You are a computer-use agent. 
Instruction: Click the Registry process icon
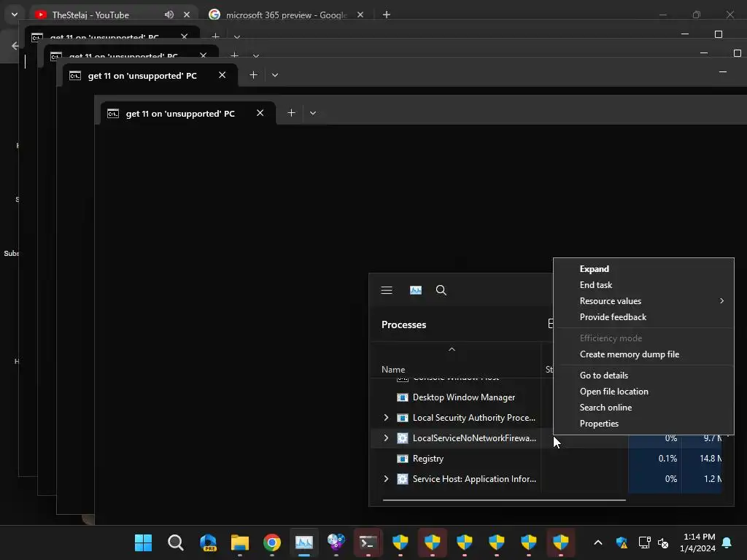pos(403,459)
